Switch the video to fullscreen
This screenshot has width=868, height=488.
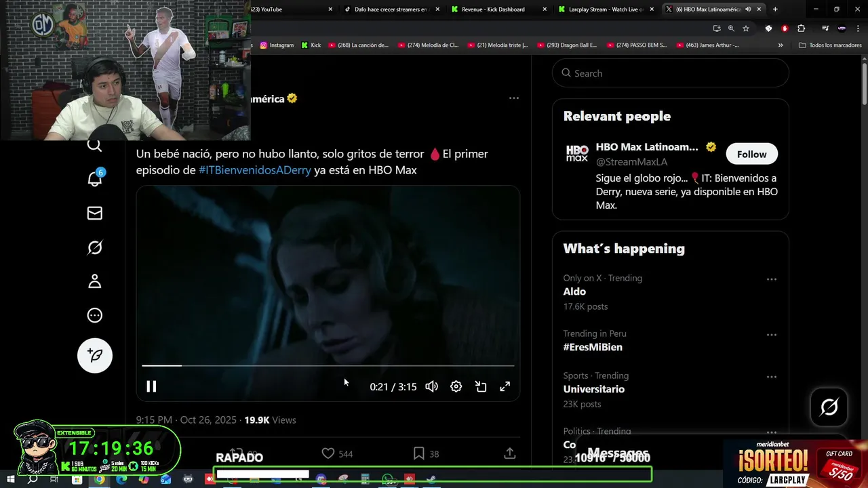[x=505, y=386]
